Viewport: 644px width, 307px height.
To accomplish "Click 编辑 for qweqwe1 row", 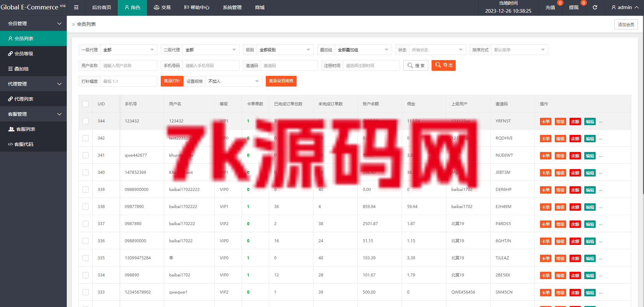I will coord(590,293).
